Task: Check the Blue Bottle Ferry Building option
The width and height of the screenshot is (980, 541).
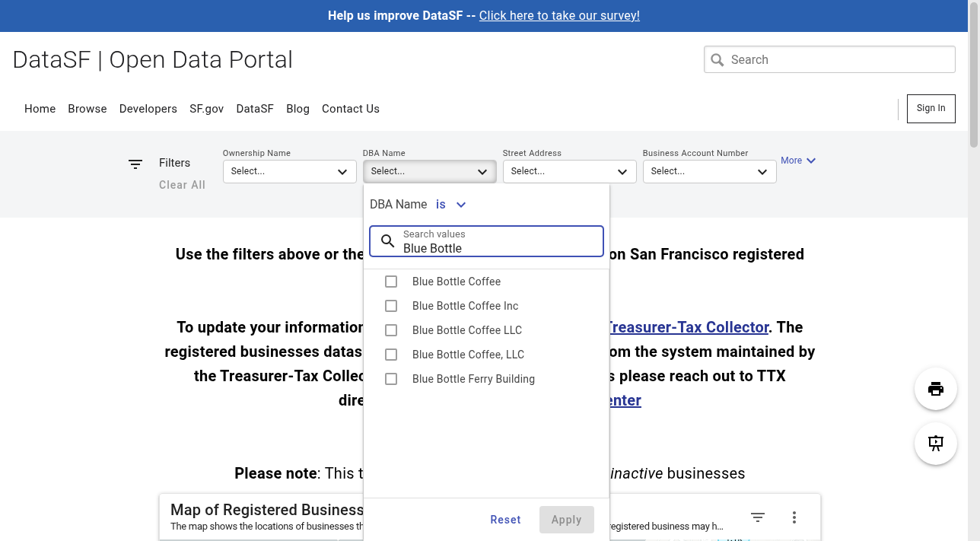Action: (391, 379)
